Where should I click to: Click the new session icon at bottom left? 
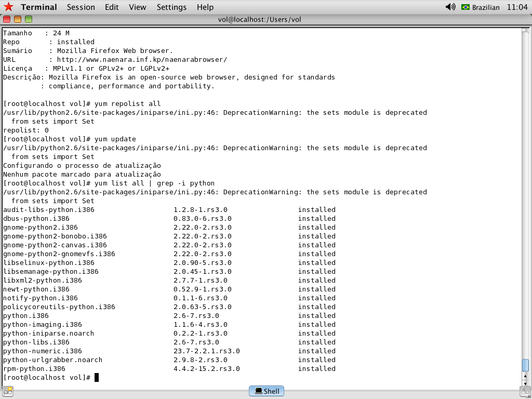[x=8, y=391]
